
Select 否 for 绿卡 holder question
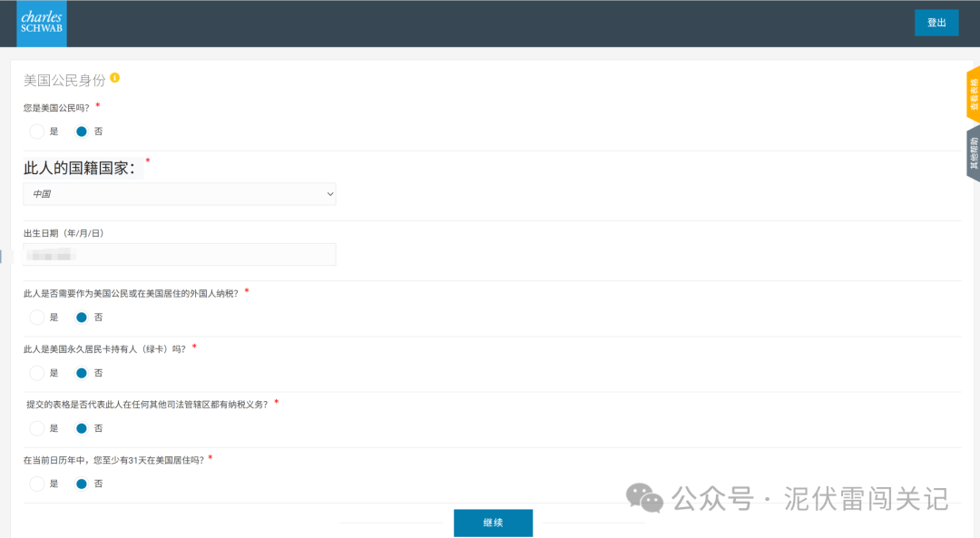pos(82,373)
